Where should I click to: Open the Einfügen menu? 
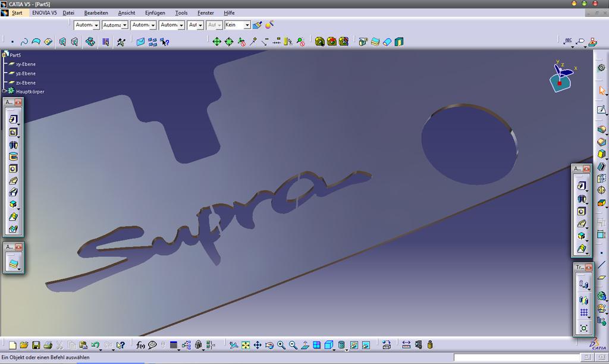[155, 13]
